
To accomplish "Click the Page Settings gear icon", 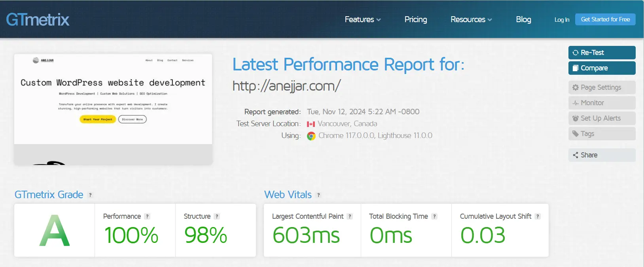I will pyautogui.click(x=576, y=87).
